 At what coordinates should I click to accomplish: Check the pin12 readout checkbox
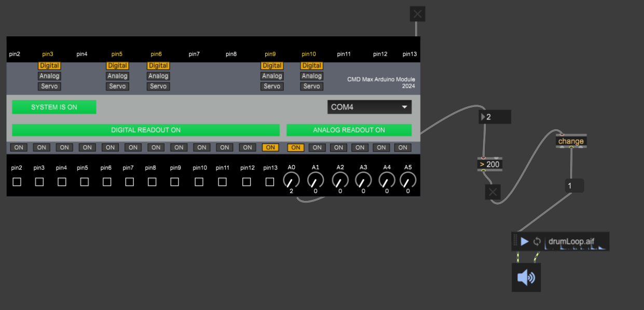246,182
